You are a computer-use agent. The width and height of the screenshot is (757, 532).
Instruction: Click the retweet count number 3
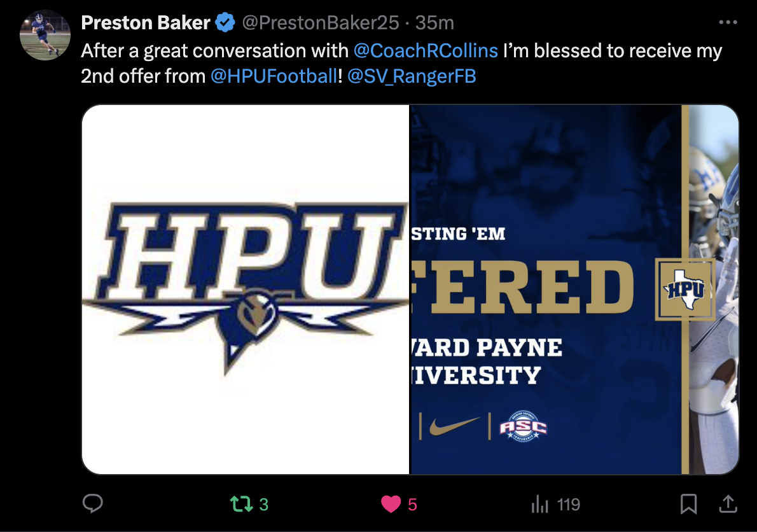point(263,505)
